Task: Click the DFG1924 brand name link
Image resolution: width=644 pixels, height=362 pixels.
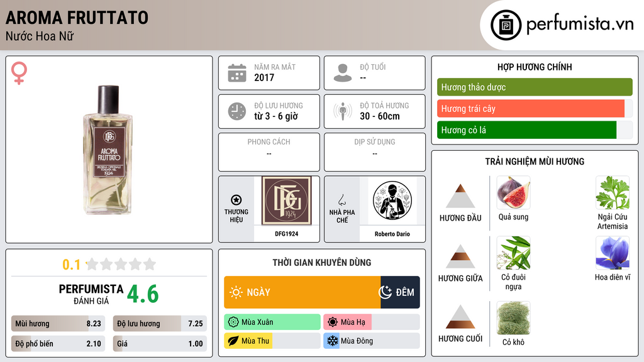Action: pos(287,234)
